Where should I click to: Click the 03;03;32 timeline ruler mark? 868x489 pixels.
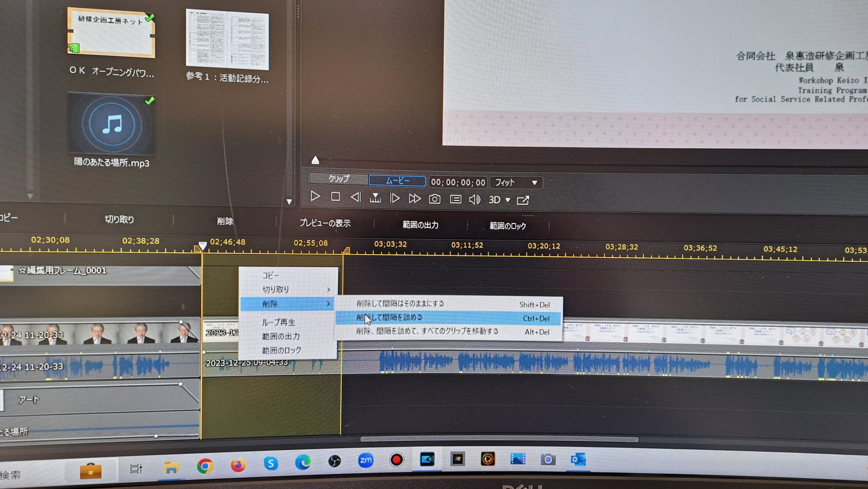point(390,244)
